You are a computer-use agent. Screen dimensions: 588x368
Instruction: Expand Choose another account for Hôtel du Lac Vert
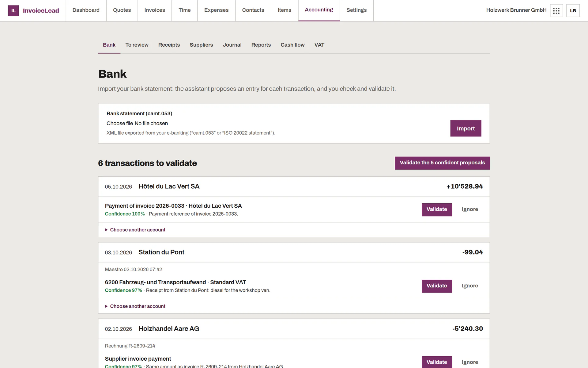pos(135,230)
